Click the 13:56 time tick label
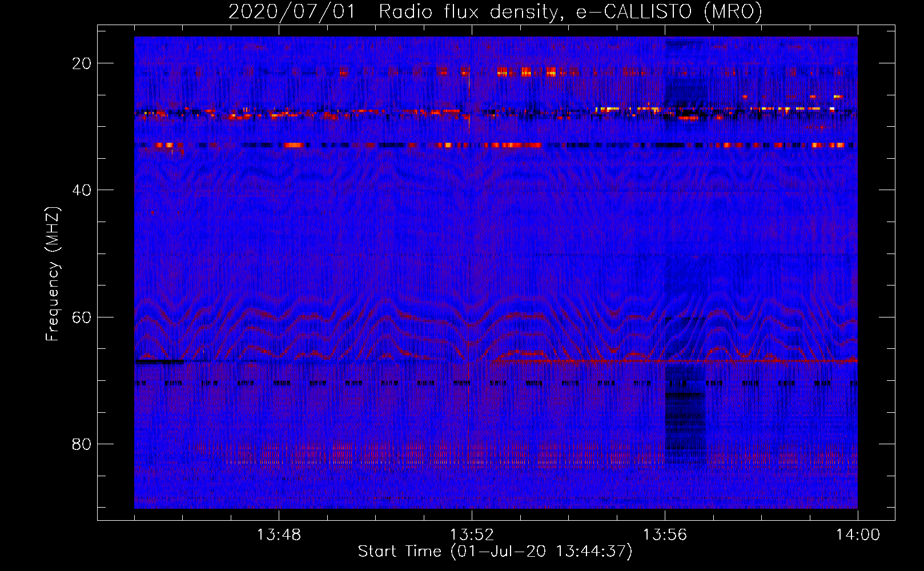This screenshot has height=571, width=924. tap(665, 535)
